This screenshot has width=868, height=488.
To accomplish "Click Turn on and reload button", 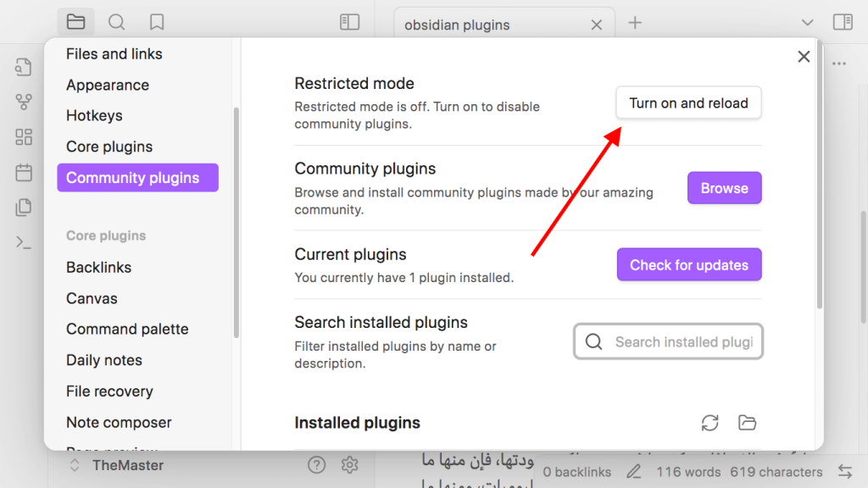I will tap(688, 103).
